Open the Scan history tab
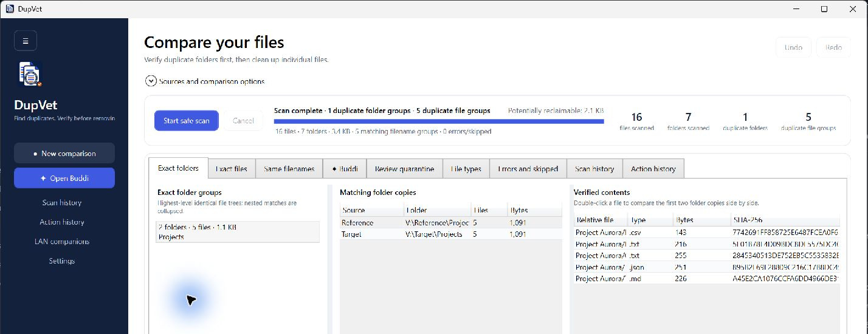This screenshot has height=334, width=868. tap(594, 169)
